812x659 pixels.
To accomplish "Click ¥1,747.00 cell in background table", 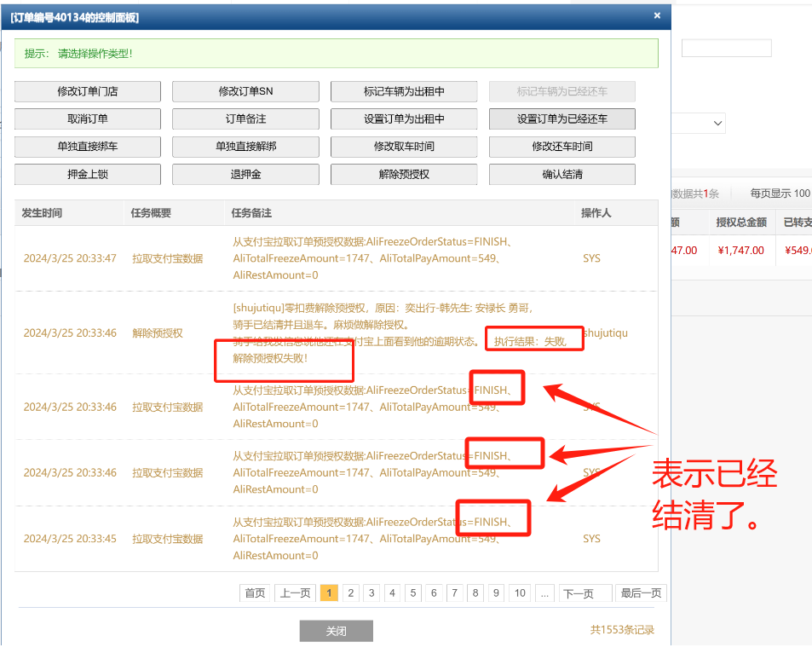I will point(740,251).
